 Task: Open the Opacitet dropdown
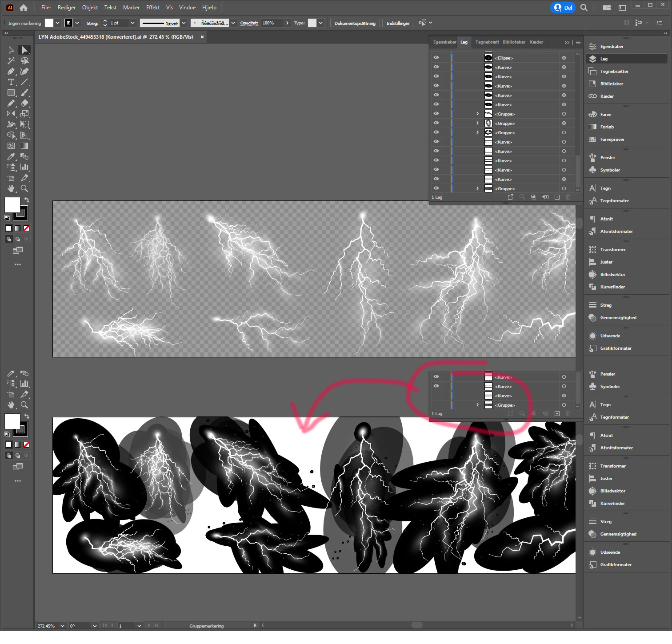tap(287, 23)
